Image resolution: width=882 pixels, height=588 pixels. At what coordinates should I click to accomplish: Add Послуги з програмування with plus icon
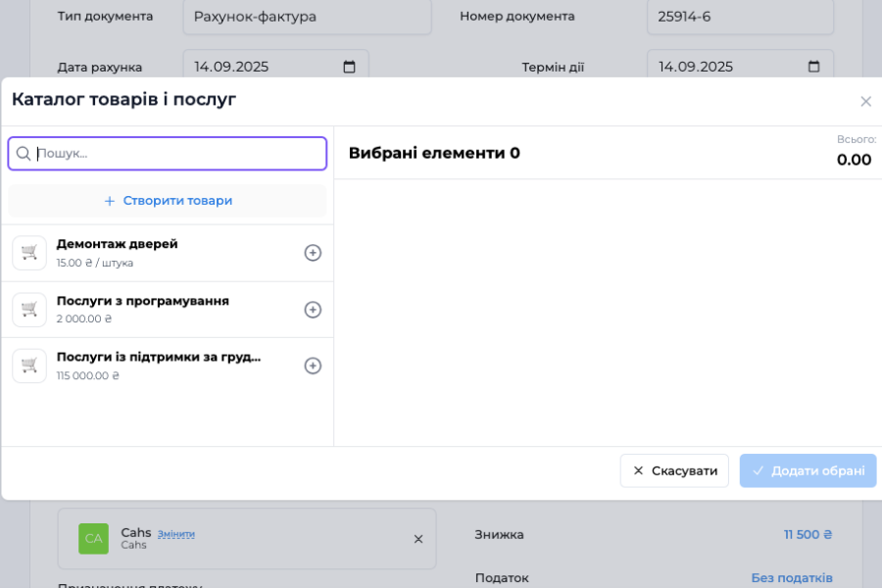click(313, 310)
